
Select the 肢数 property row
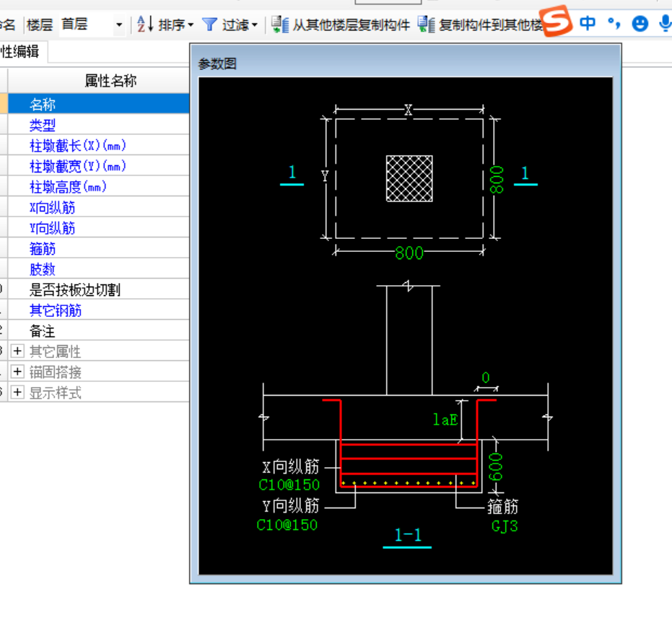pos(99,269)
